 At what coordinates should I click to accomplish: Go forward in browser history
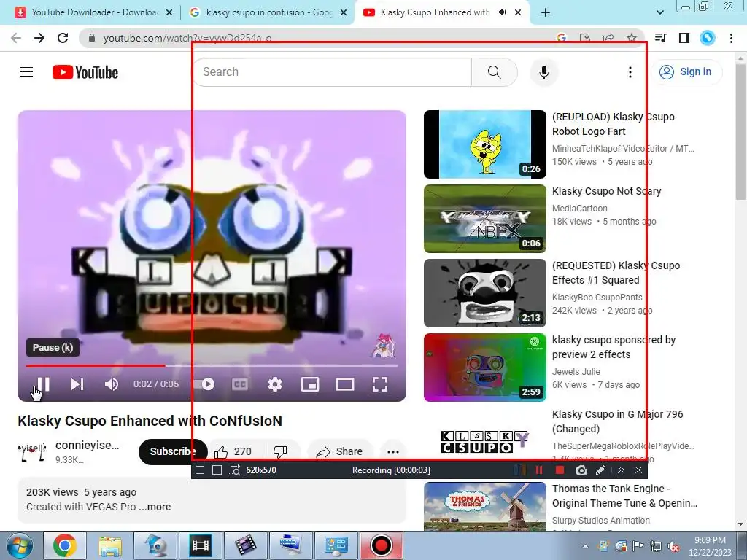(x=39, y=38)
